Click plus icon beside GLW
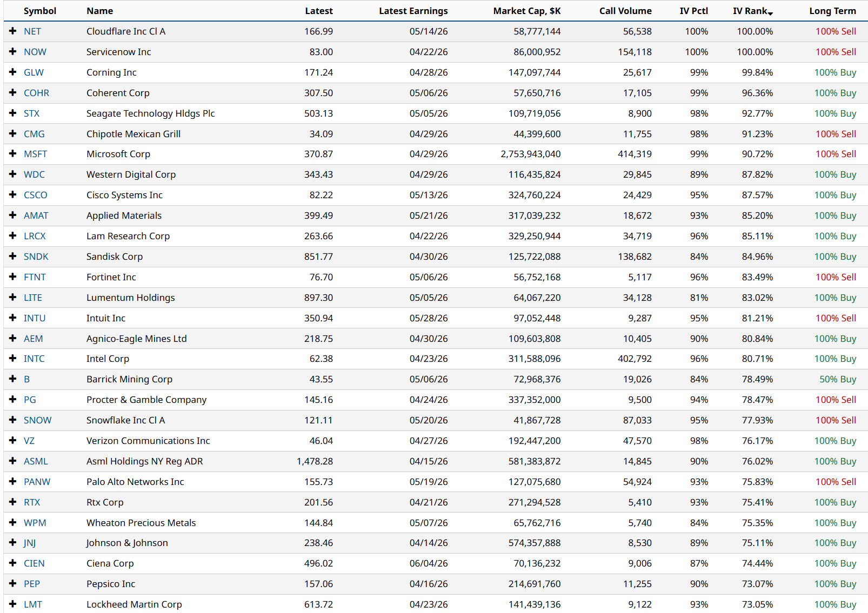This screenshot has height=613, width=868. [12, 72]
